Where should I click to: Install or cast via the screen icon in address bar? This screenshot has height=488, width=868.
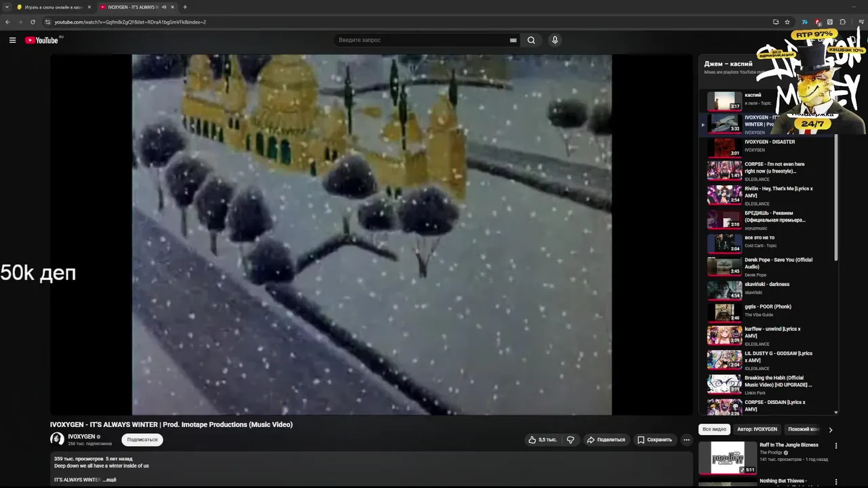click(x=776, y=22)
